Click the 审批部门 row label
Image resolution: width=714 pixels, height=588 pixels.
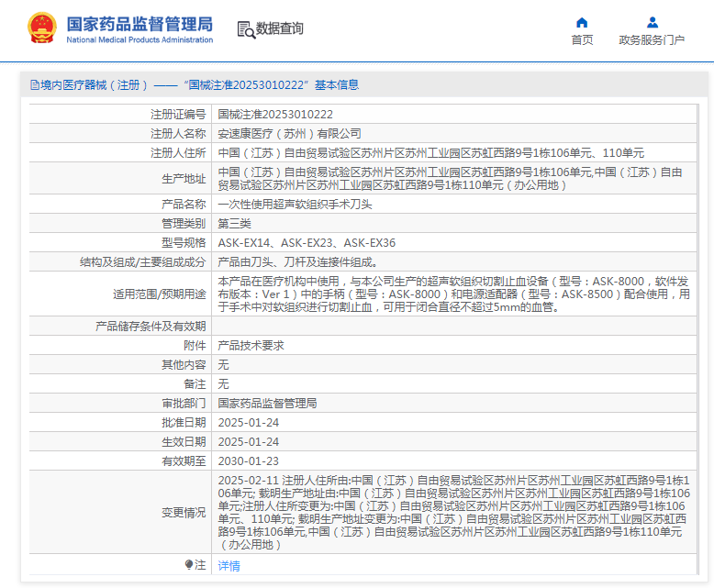[184, 404]
